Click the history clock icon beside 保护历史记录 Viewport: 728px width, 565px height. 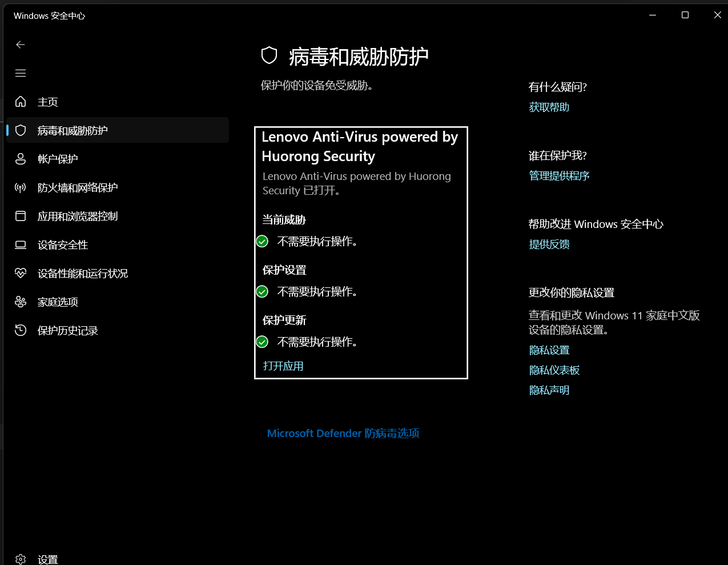coord(21,330)
